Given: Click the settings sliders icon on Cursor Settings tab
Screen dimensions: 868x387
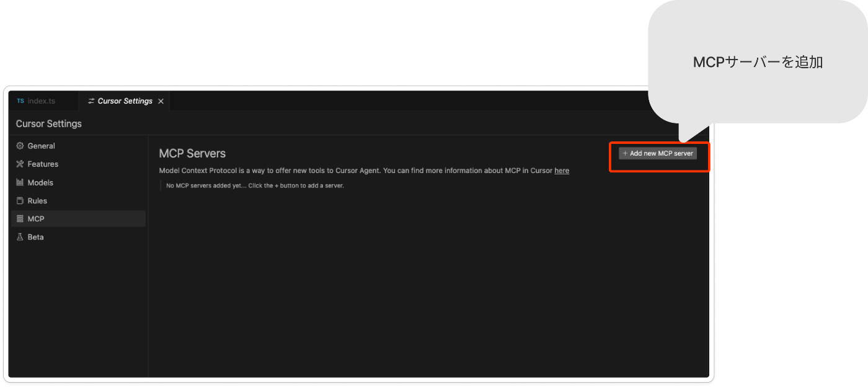Looking at the screenshot, I should pos(91,101).
